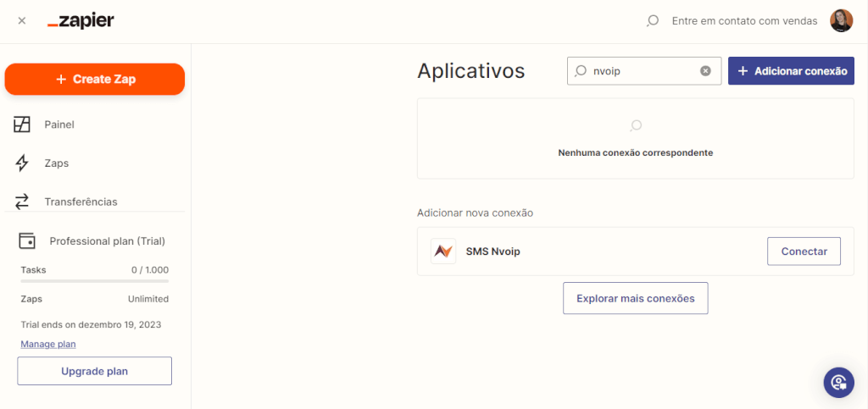
Task: Open the Zapier logo home link
Action: [81, 21]
